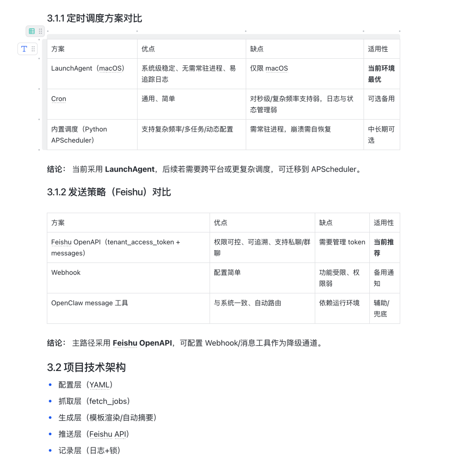Click conclusion line mentioning APScheduler
The width and height of the screenshot is (476, 465).
coord(205,169)
